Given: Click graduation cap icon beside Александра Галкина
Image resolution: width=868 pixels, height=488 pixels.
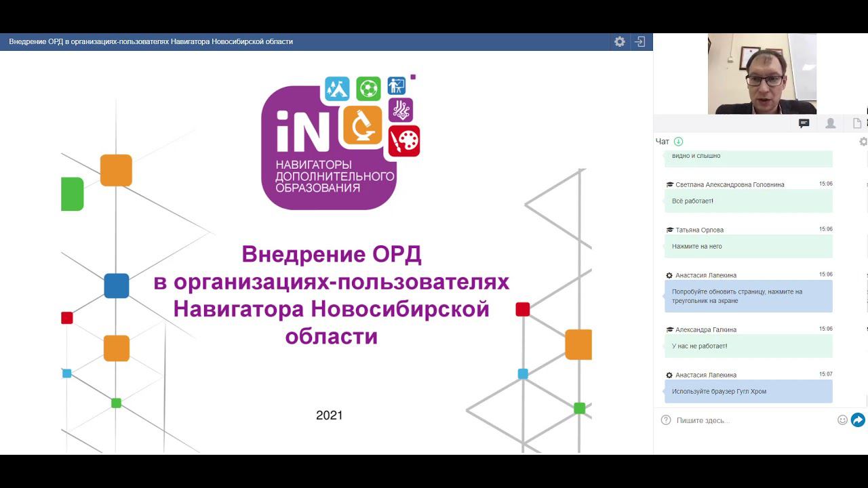Looking at the screenshot, I should 669,329.
